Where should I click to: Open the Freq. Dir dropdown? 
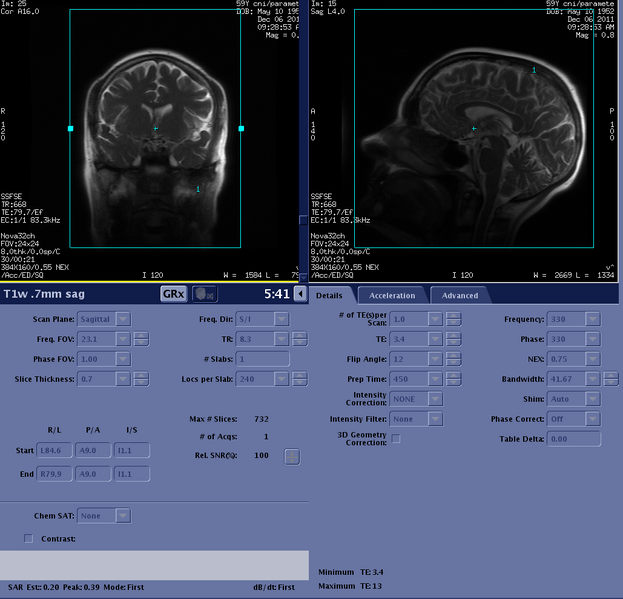pyautogui.click(x=281, y=319)
